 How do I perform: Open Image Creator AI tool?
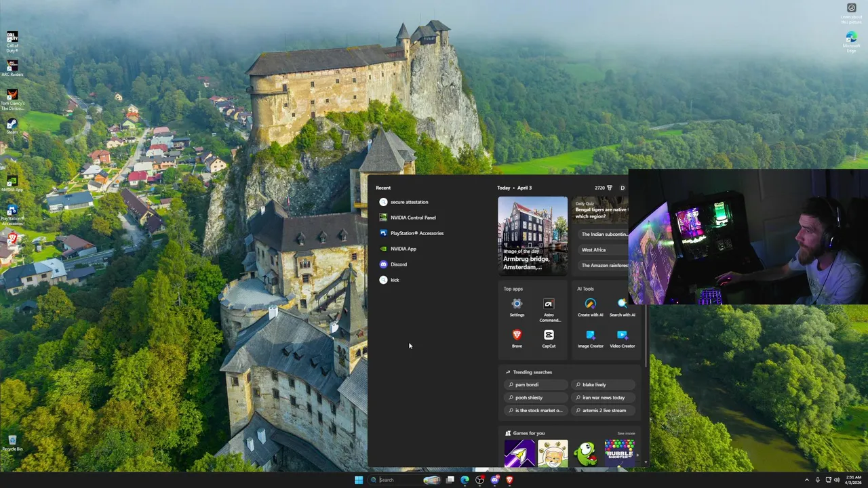590,338
